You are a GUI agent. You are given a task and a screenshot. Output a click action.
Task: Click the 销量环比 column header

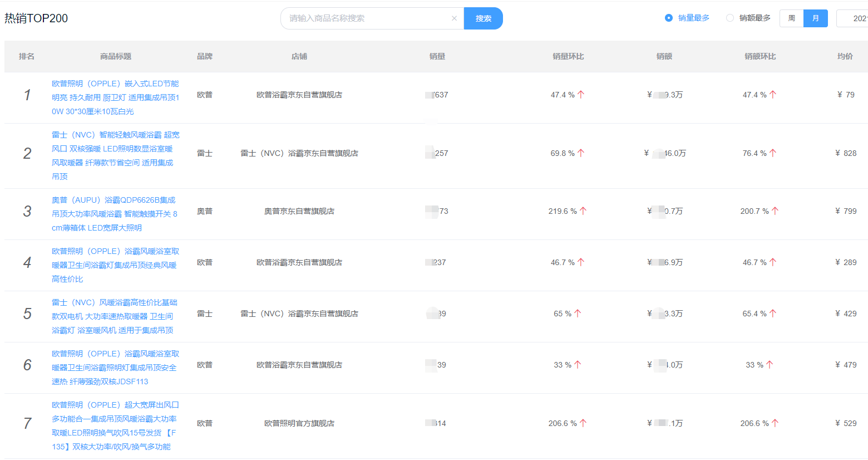pos(568,56)
